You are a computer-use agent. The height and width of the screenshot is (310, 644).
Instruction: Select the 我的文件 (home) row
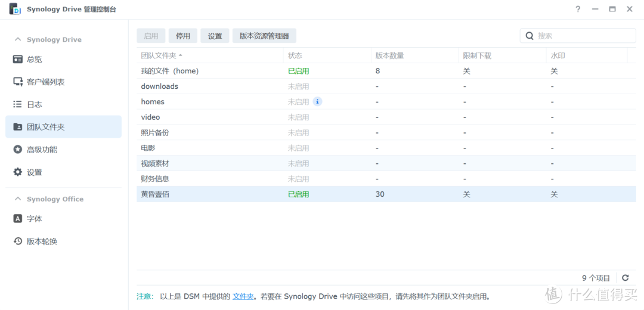(x=386, y=71)
